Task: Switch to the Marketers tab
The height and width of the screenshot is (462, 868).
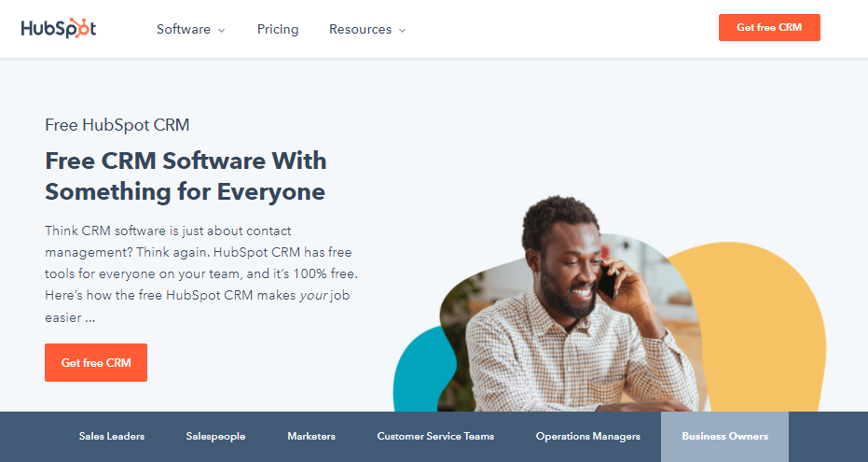Action: coord(311,437)
